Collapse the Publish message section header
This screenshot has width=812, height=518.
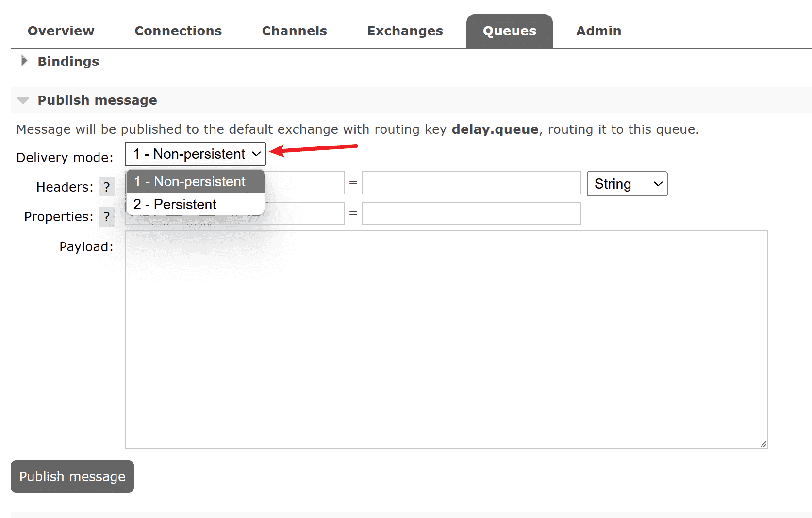(97, 100)
